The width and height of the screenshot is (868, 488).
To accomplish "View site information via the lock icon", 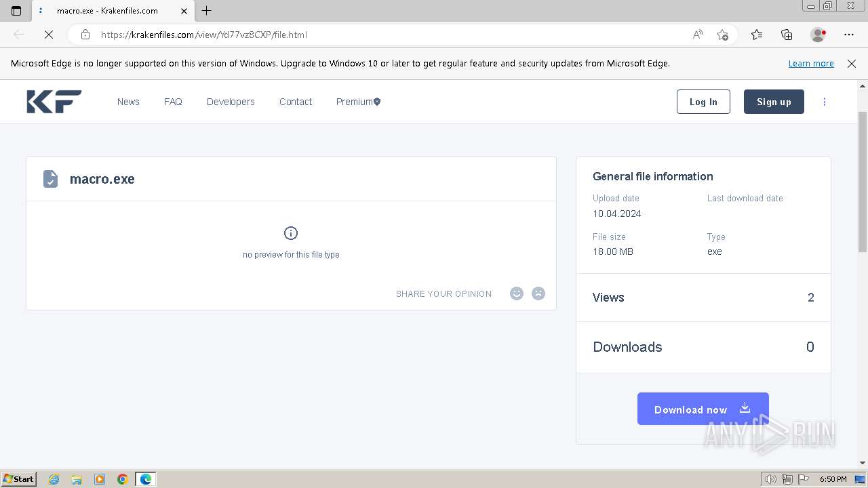I will pyautogui.click(x=85, y=35).
